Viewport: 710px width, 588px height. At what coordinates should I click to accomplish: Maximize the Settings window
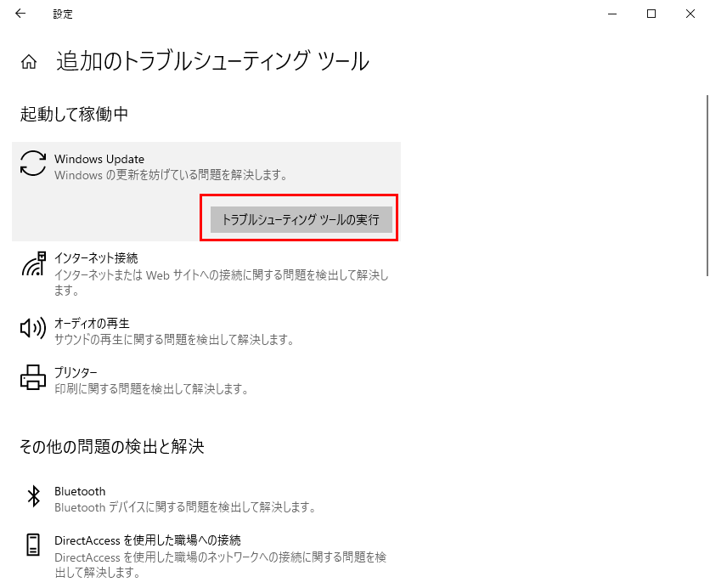tap(651, 14)
